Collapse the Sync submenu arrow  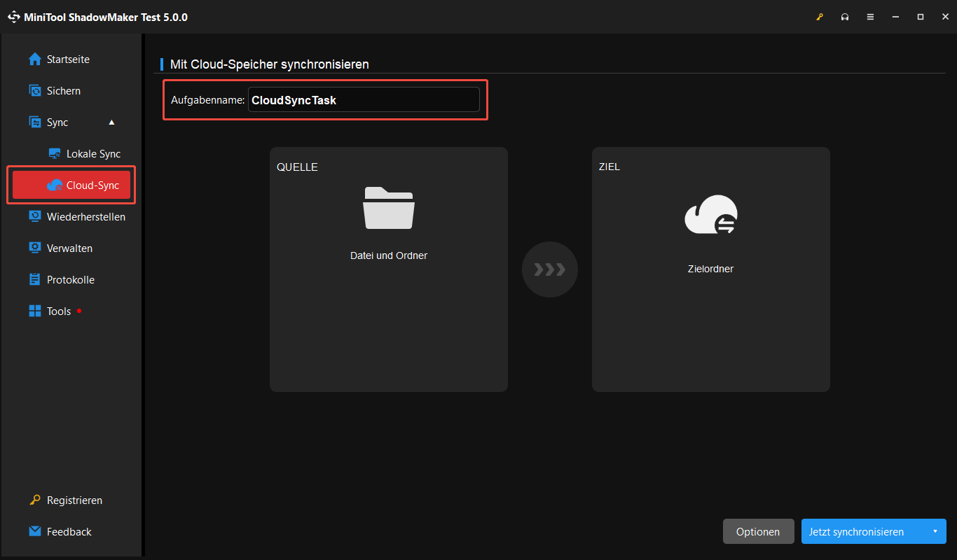point(111,122)
